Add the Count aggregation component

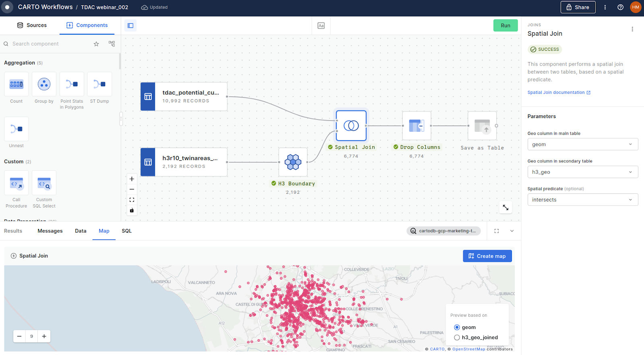17,84
